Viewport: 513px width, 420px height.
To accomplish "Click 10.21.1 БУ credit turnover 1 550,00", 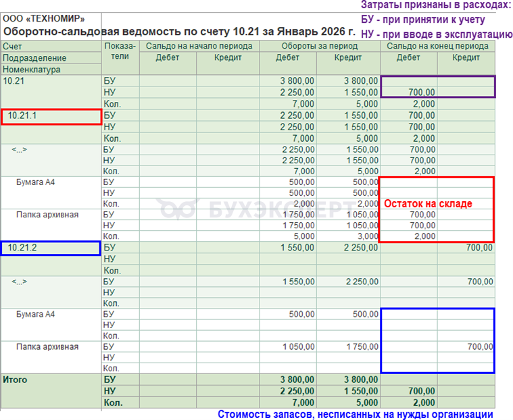I will click(x=361, y=115).
